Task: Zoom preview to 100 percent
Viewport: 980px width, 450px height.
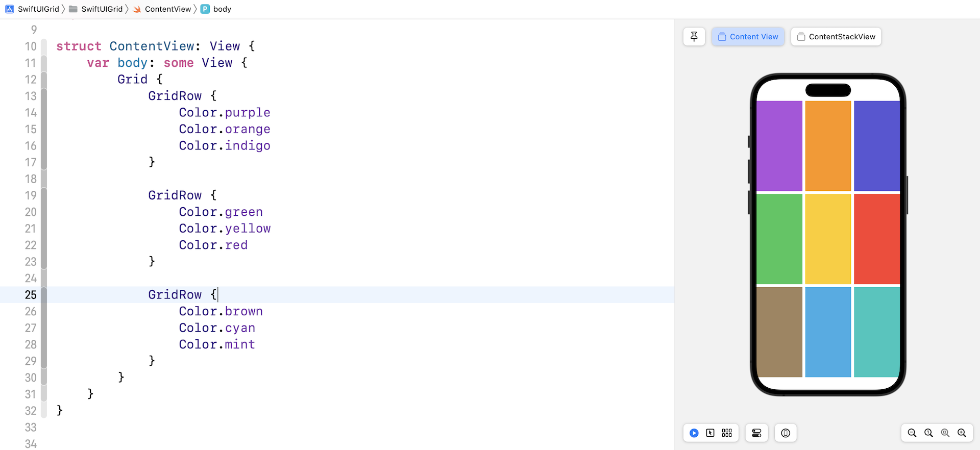Action: tap(928, 433)
